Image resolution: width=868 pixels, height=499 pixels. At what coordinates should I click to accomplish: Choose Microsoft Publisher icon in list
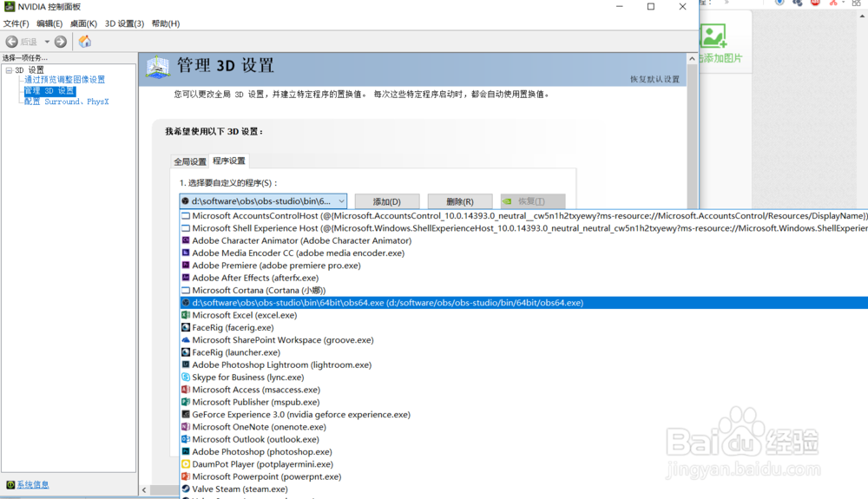(x=186, y=402)
